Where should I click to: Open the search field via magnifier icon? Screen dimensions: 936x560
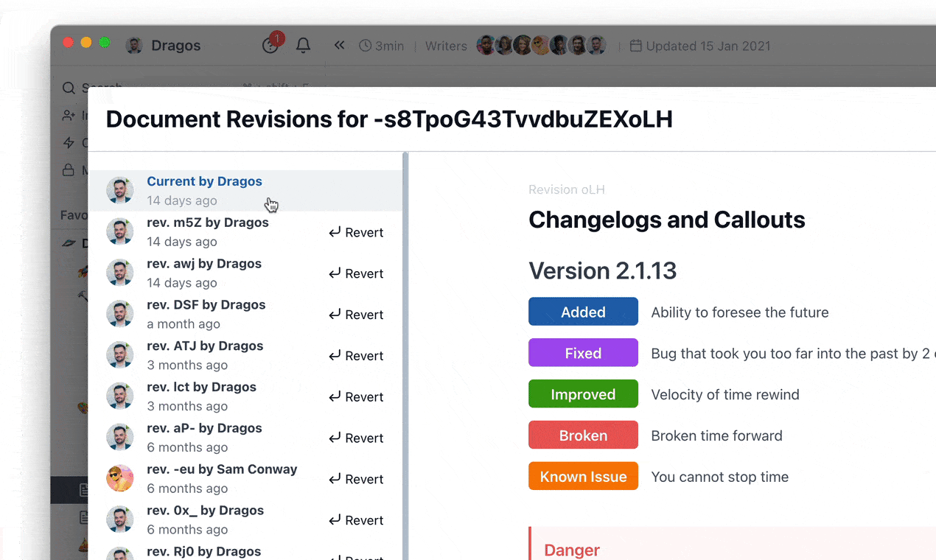point(69,88)
